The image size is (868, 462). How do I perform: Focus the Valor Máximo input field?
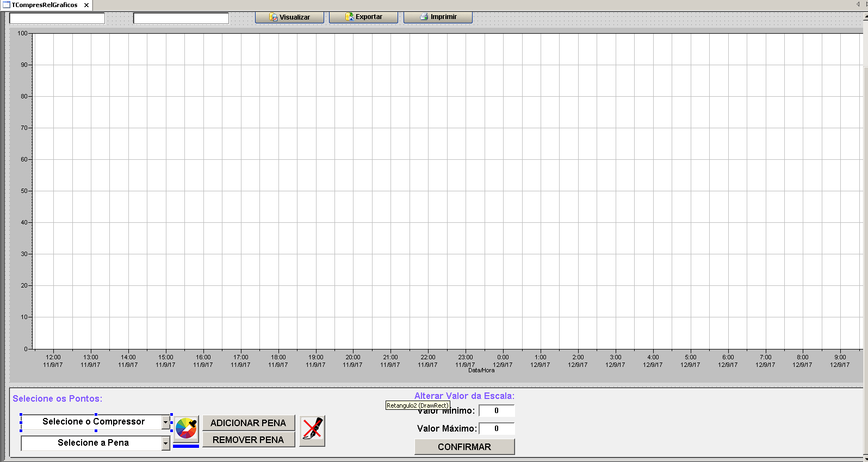(497, 429)
